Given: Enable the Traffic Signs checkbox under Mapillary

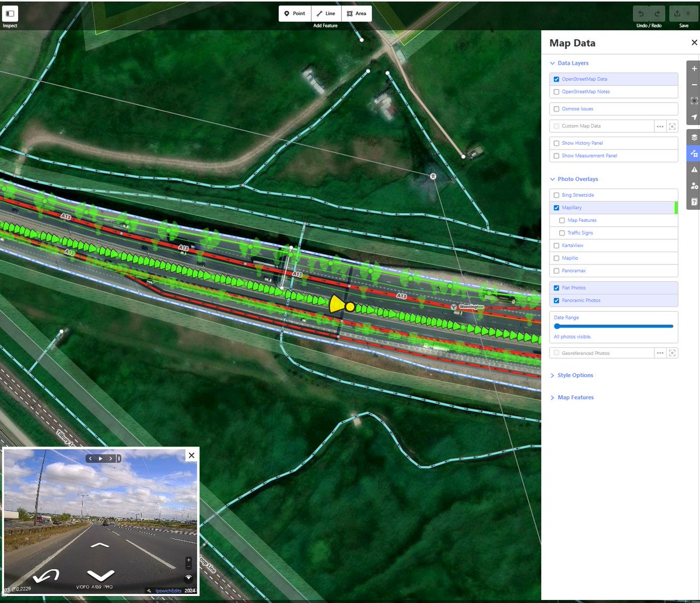Looking at the screenshot, I should [x=562, y=232].
